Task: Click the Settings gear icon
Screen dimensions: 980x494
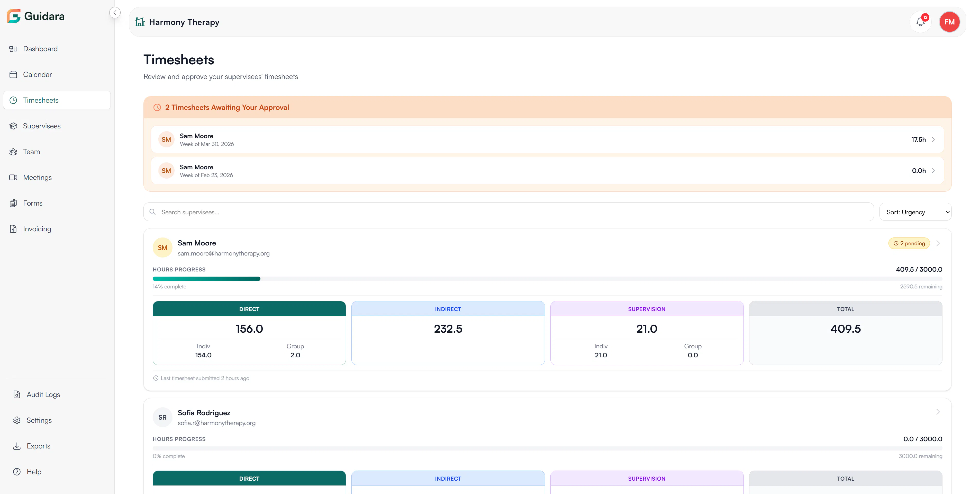Action: point(17,420)
